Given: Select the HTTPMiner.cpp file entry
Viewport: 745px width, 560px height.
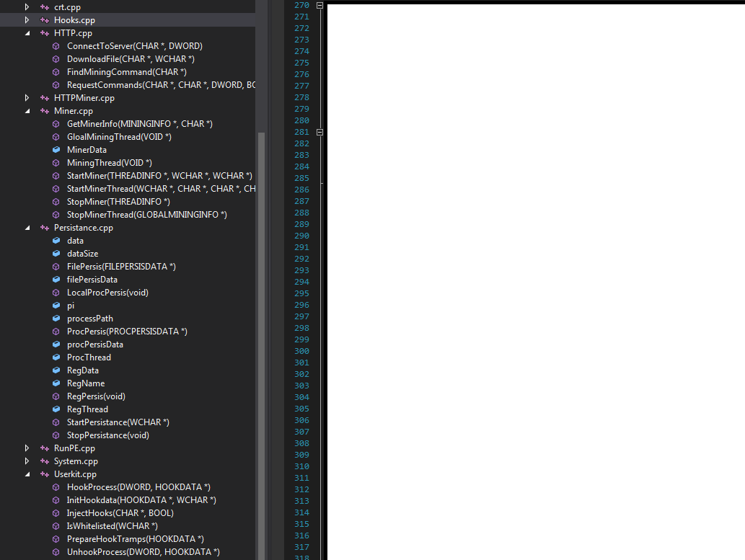Looking at the screenshot, I should (84, 98).
